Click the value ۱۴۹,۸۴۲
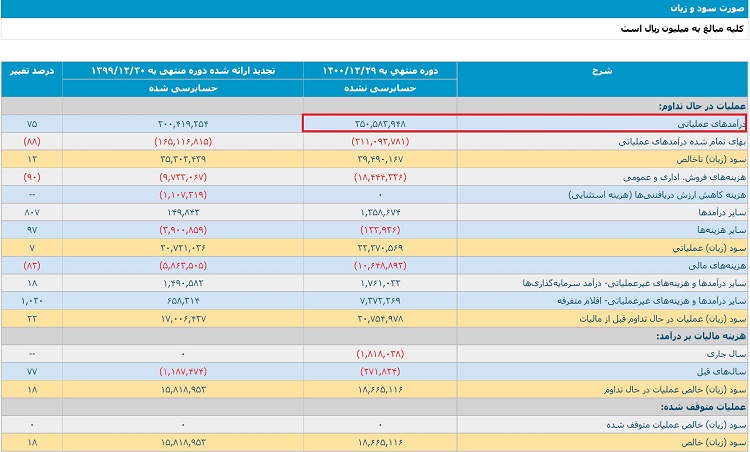 [x=183, y=212]
